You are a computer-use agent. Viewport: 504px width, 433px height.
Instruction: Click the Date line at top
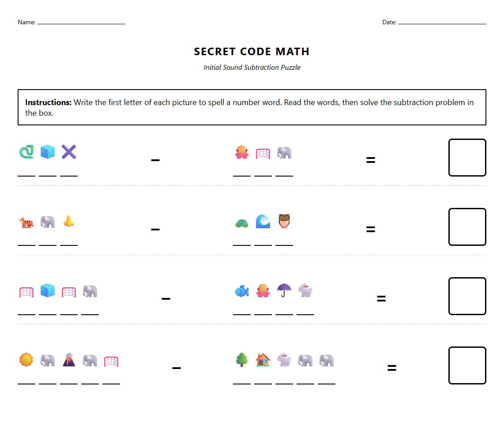(442, 22)
